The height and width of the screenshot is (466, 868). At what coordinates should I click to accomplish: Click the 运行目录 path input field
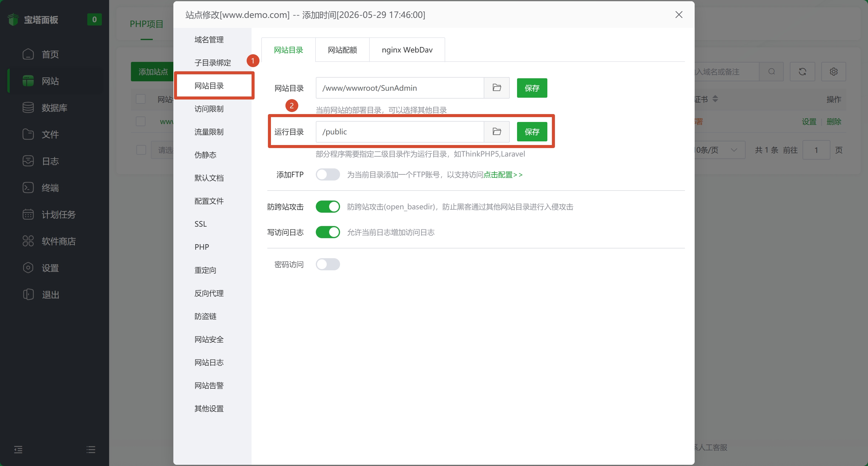click(400, 131)
